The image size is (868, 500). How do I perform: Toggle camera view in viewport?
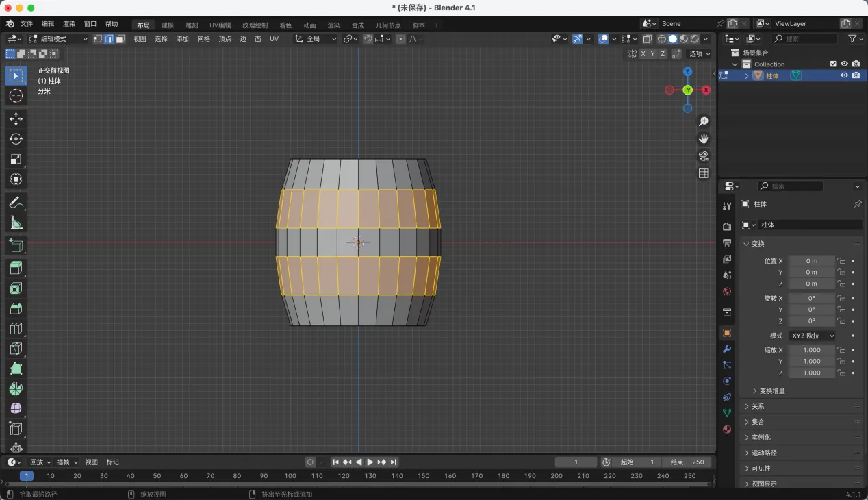point(703,156)
